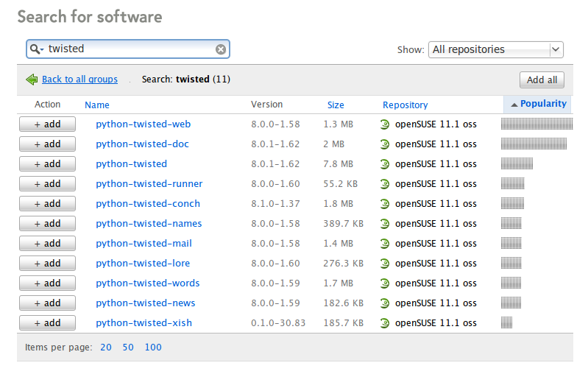Add the python-twisted-news package
This screenshot has width=588, height=374.
click(47, 303)
